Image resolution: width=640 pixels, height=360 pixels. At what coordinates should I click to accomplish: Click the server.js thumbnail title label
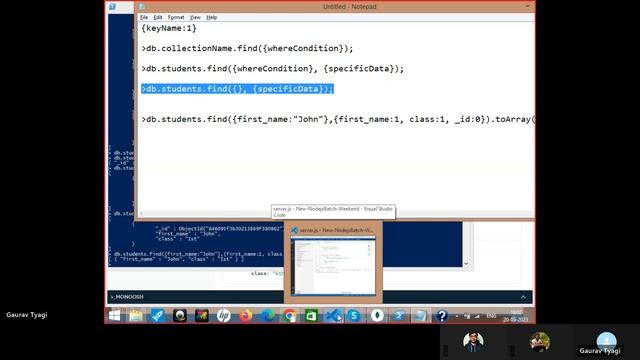pos(337,230)
